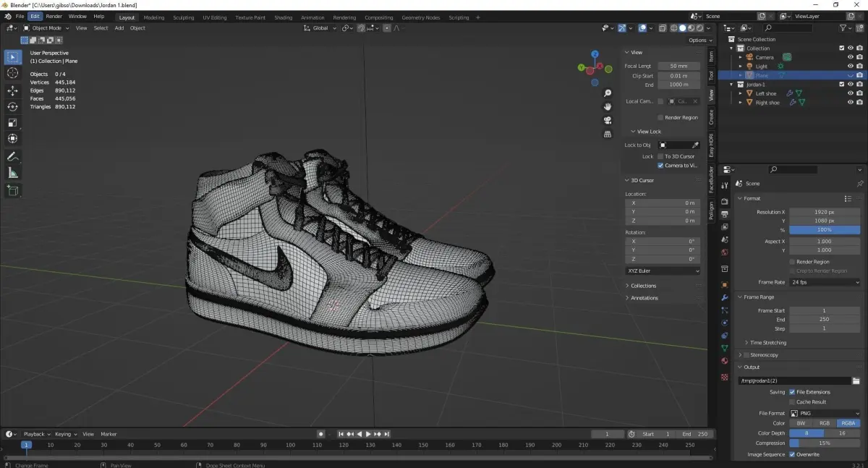This screenshot has width=868, height=468.
Task: Open the timeline Keying menu button
Action: coord(64,434)
